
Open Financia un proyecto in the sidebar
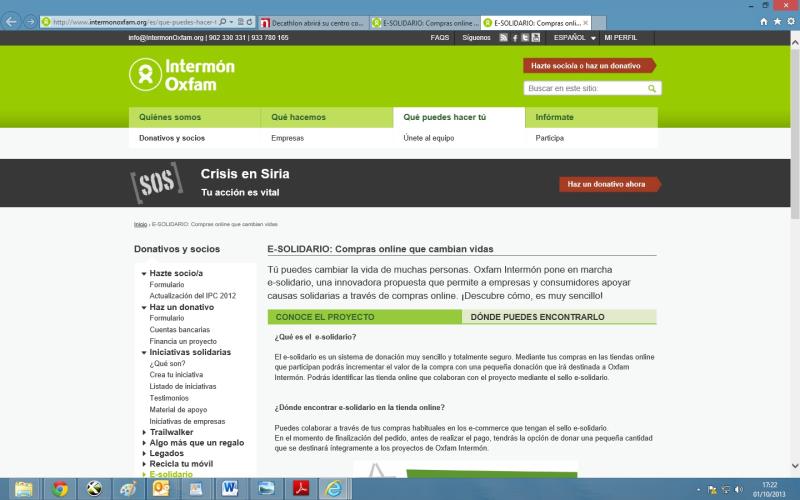(x=183, y=342)
